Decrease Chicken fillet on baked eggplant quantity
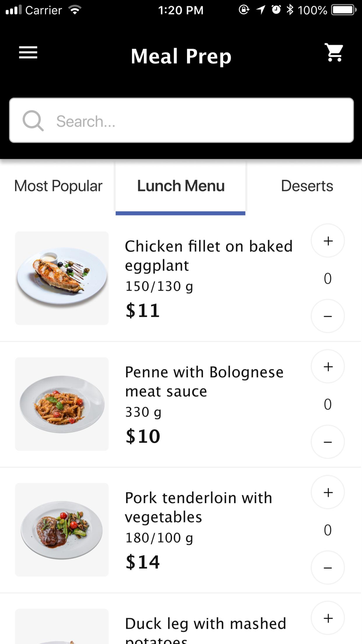The image size is (362, 644). tap(328, 316)
